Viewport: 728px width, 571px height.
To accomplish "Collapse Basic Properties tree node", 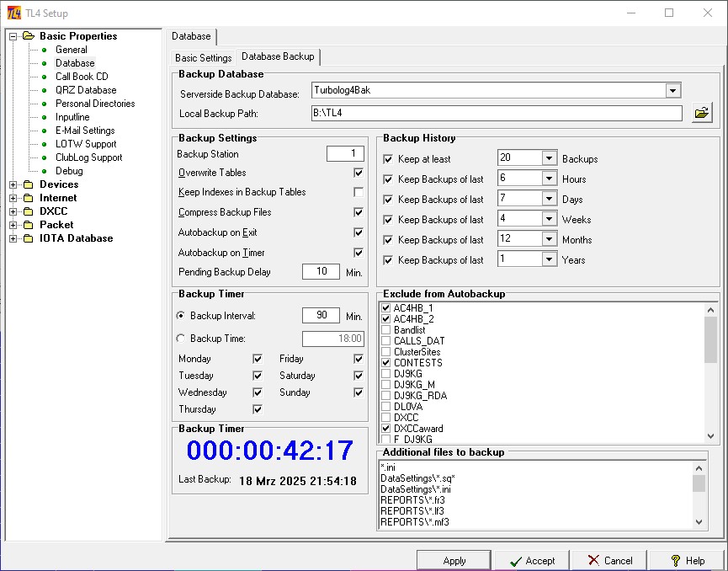I will click(13, 36).
